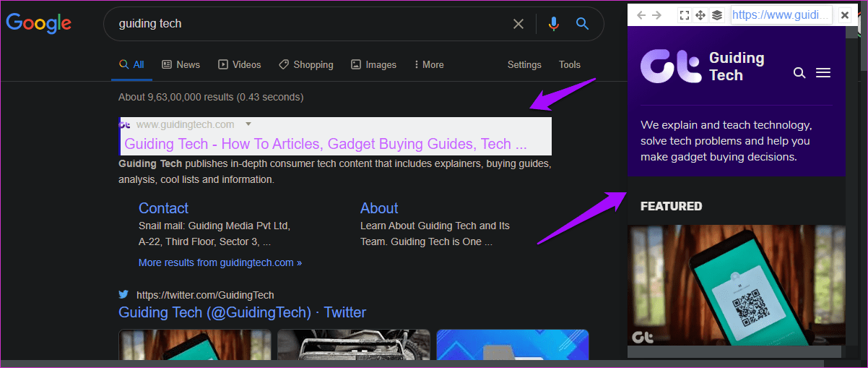Clear the search box with X icon
The width and height of the screenshot is (868, 368).
(x=518, y=24)
